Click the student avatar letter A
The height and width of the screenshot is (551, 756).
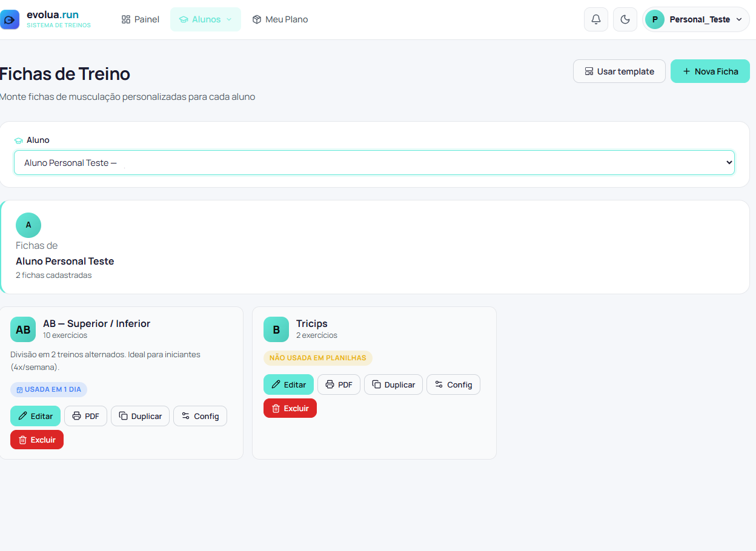[x=28, y=225]
